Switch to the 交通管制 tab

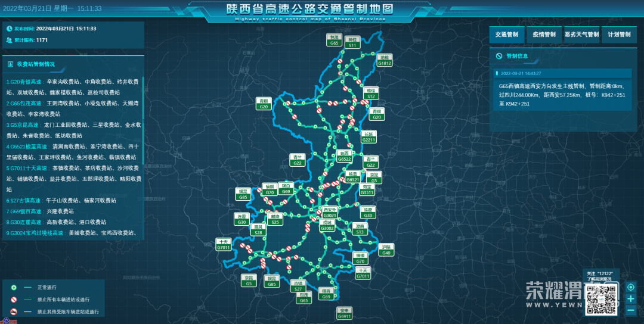coord(507,35)
